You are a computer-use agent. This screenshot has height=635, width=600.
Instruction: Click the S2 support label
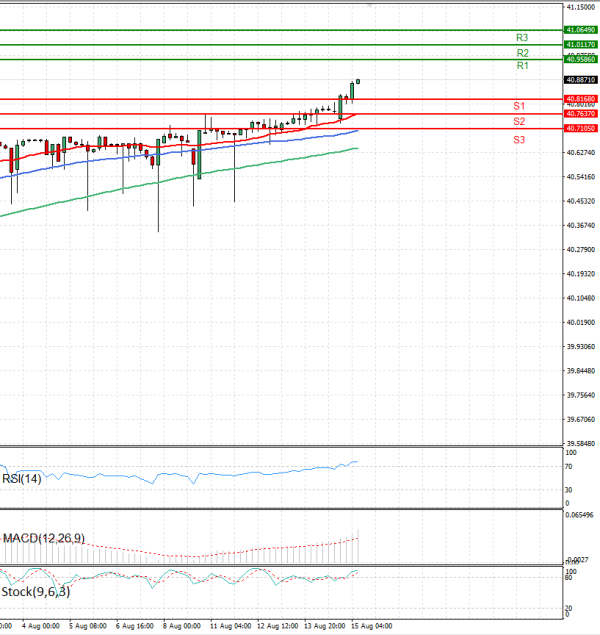tap(519, 121)
